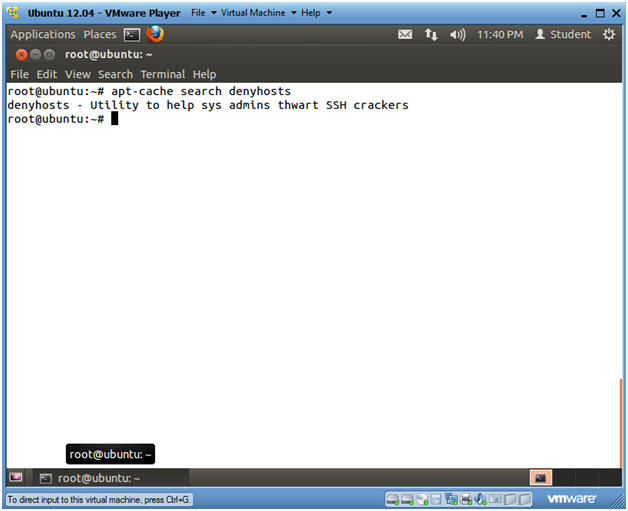Open the Student user menu
The width and height of the screenshot is (628, 511).
tap(563, 34)
